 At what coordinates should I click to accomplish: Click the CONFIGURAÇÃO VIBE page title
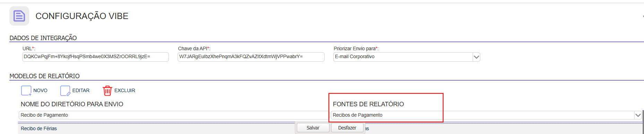pos(82,16)
